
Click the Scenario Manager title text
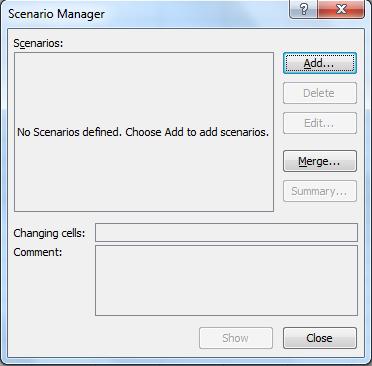[x=56, y=14]
